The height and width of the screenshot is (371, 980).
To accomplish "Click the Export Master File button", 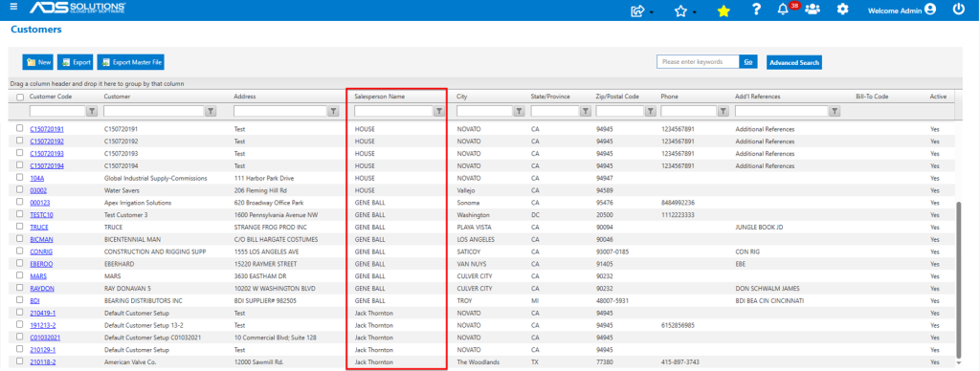I will coord(130,62).
